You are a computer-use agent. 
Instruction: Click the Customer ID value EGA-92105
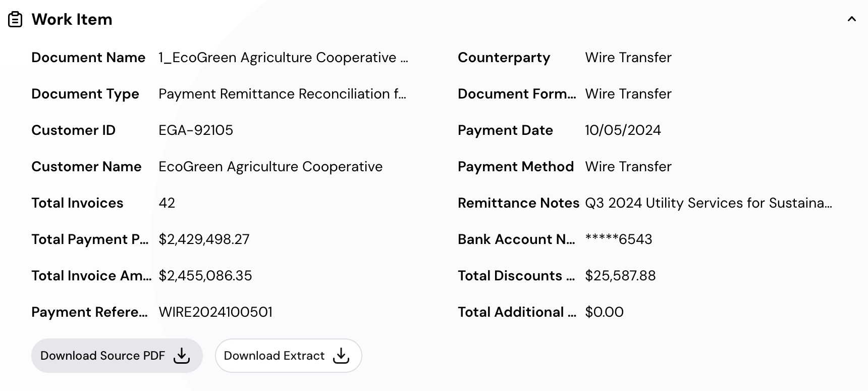click(196, 130)
